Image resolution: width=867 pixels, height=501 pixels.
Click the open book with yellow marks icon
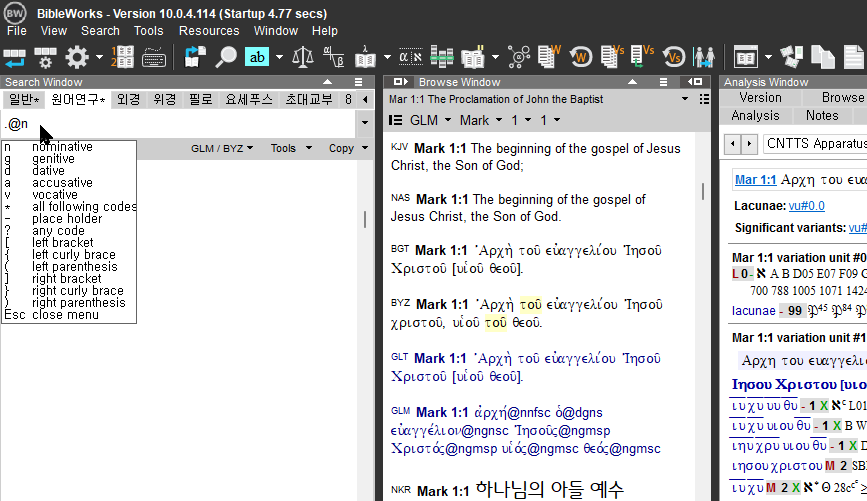[473, 57]
